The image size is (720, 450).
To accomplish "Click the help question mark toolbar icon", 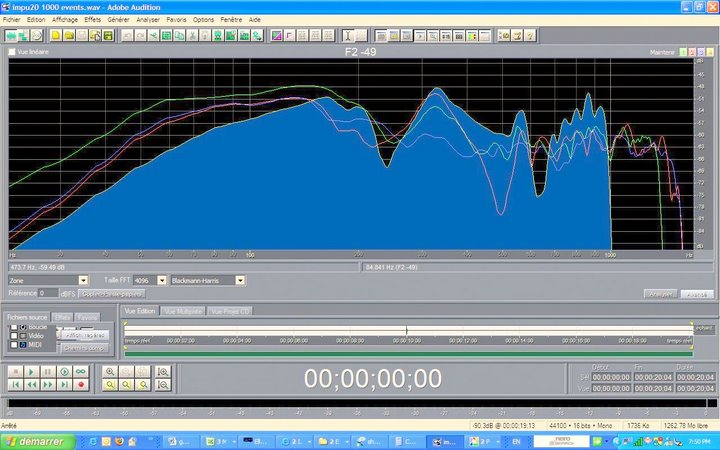I will (530, 35).
